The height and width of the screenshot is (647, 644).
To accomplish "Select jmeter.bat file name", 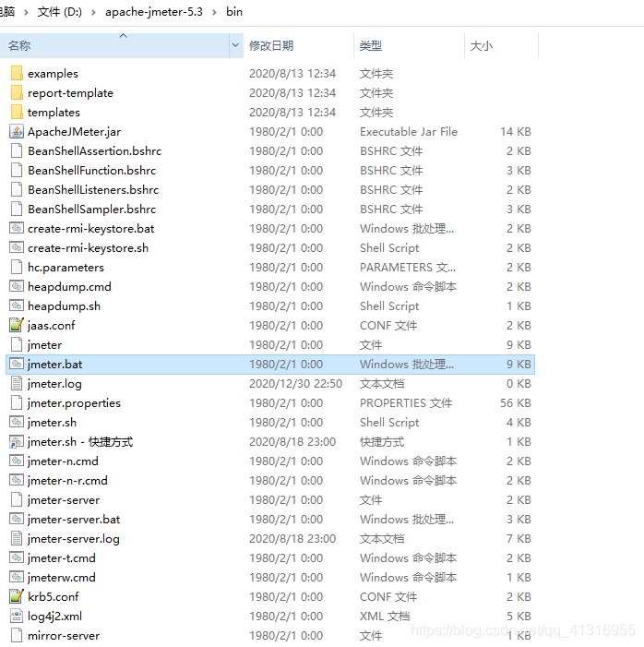I will (54, 365).
